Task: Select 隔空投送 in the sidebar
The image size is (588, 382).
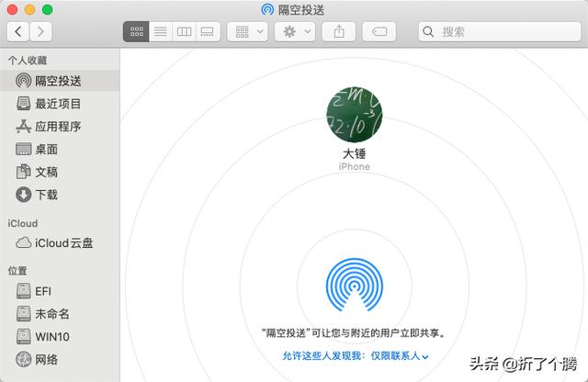Action: [60, 81]
